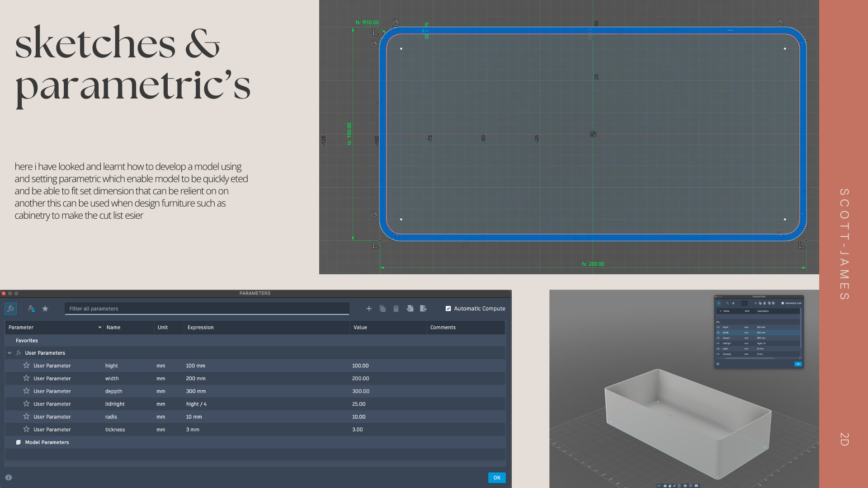Show only favorite parameters star icon
Viewport: 868px width, 488px height.
point(45,309)
